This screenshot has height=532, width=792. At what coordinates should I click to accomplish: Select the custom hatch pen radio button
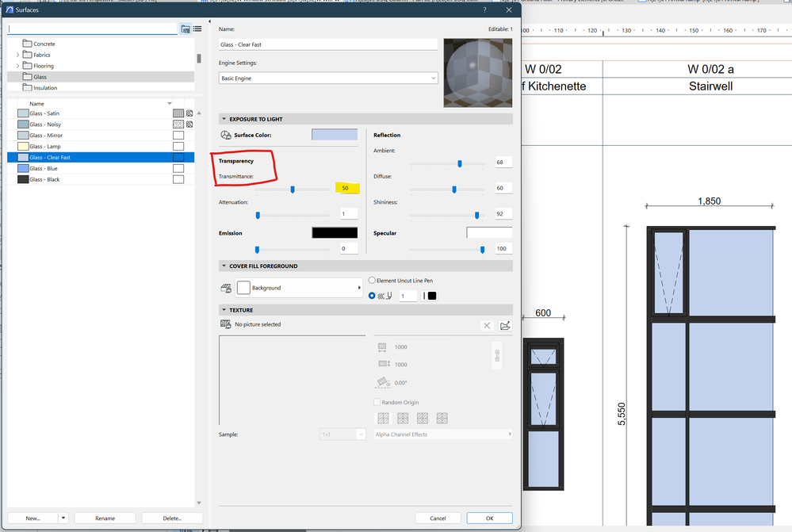click(372, 296)
